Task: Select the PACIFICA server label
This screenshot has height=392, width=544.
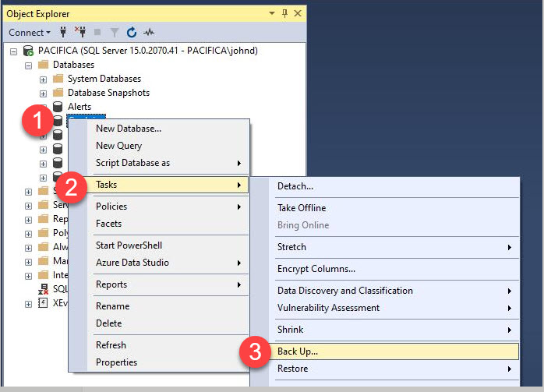Action: tap(148, 51)
